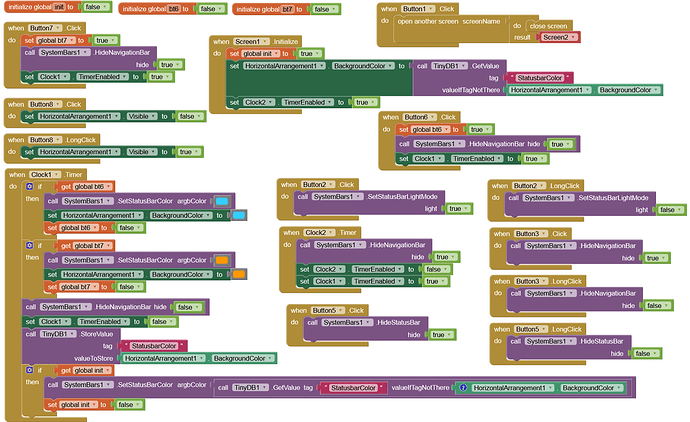
Task: Click the gear icon on the 'if get global bt7' block
Action: point(29,244)
